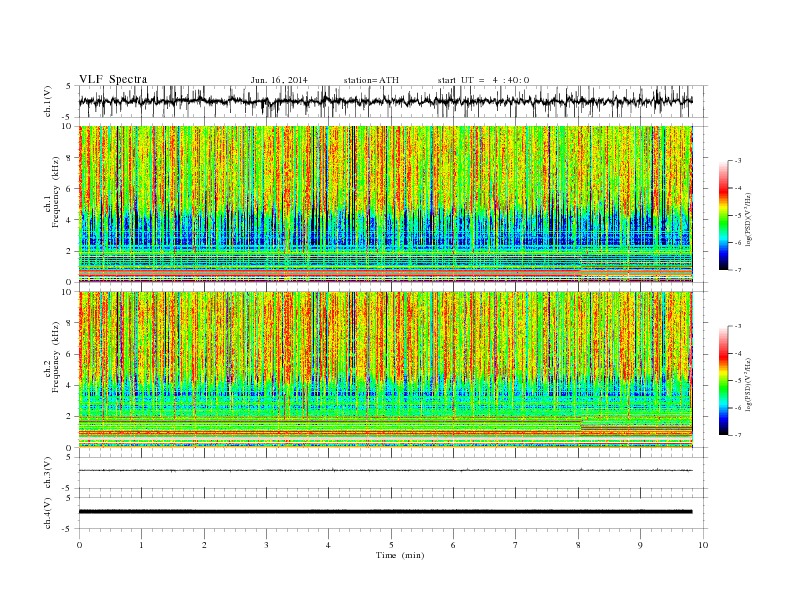Select the date text 'Jun. 16, 2014'
The width and height of the screenshot is (792, 612).
[279, 80]
